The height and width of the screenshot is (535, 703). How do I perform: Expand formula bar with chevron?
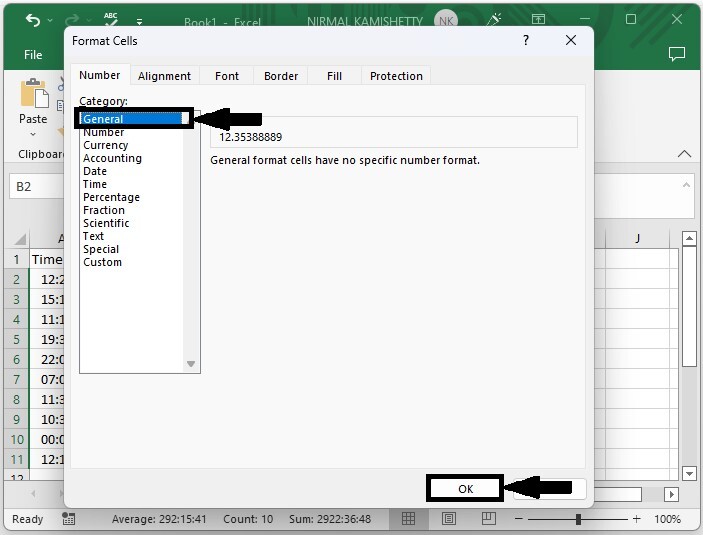point(686,185)
